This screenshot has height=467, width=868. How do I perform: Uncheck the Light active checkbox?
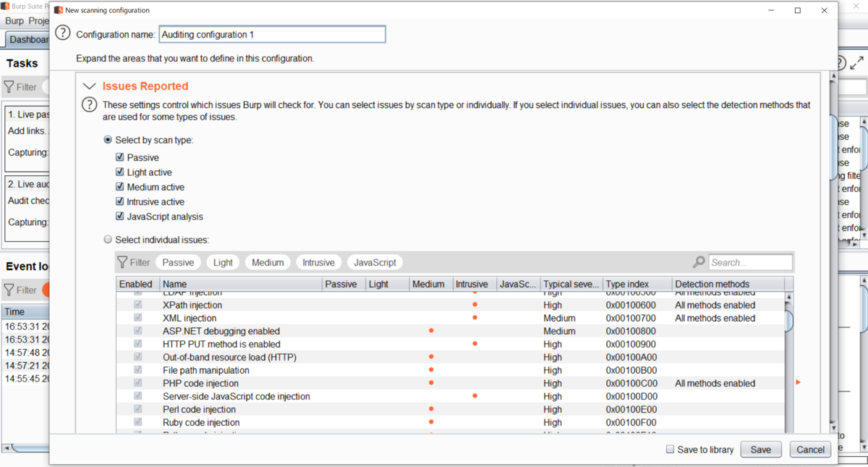(x=120, y=172)
